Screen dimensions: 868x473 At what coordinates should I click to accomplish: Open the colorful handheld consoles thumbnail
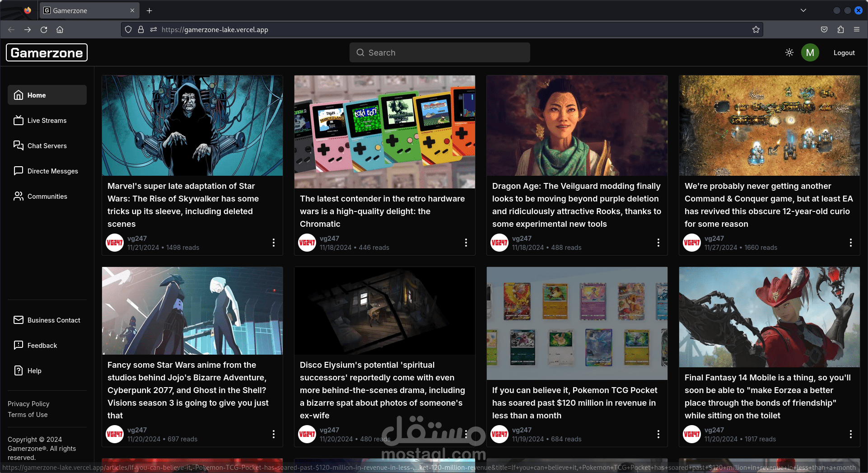[x=385, y=132]
